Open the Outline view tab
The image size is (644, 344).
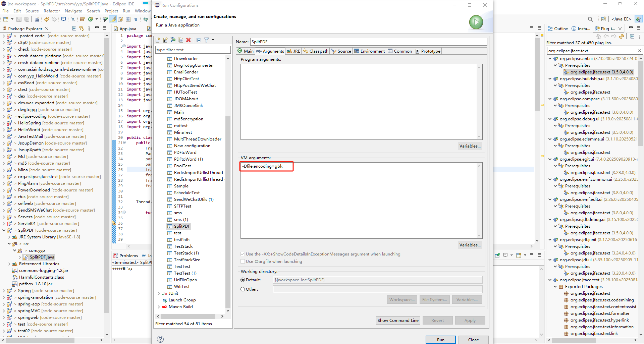(x=558, y=28)
